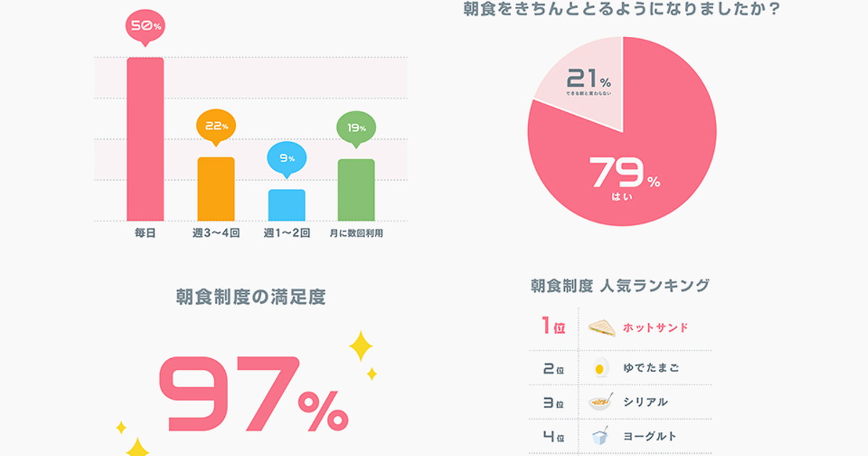Click the green 月に数回利用 bar
Screen dimensions: 868x456
click(x=356, y=190)
